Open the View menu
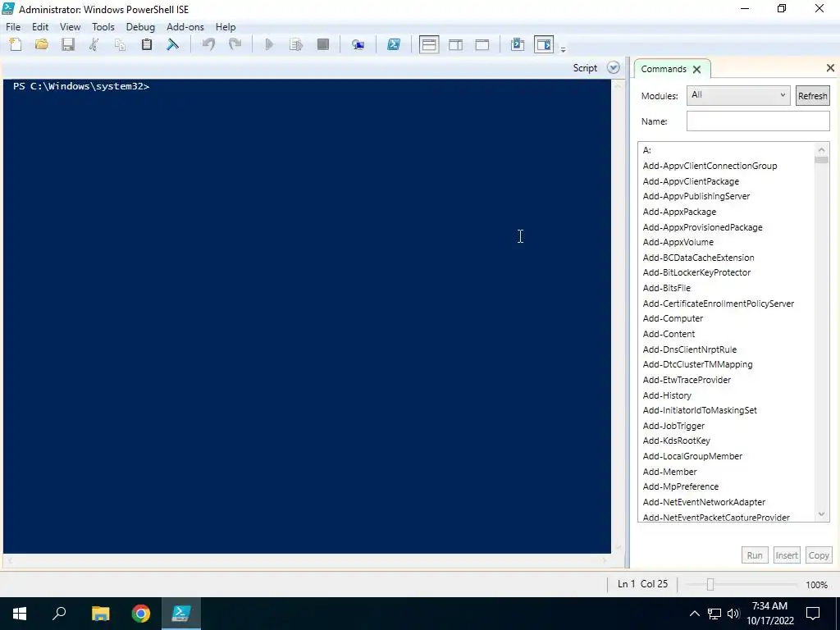The width and height of the screenshot is (840, 630). pyautogui.click(x=71, y=27)
